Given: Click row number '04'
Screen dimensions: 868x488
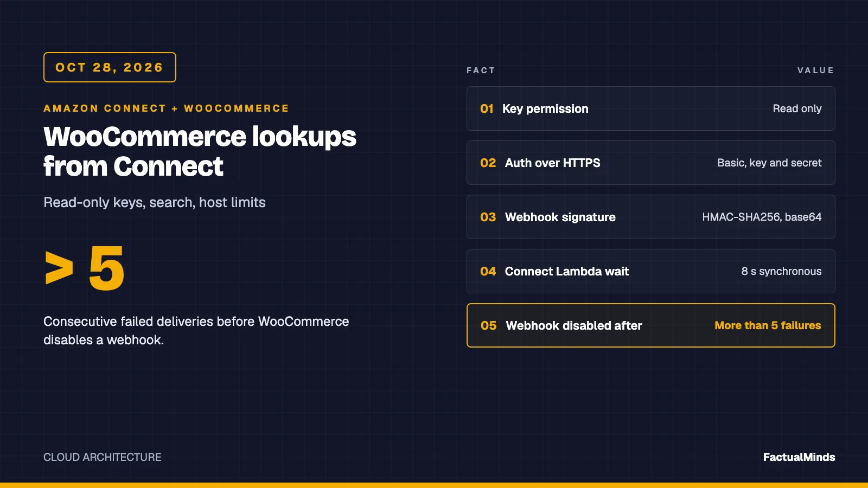Looking at the screenshot, I should pyautogui.click(x=488, y=271).
